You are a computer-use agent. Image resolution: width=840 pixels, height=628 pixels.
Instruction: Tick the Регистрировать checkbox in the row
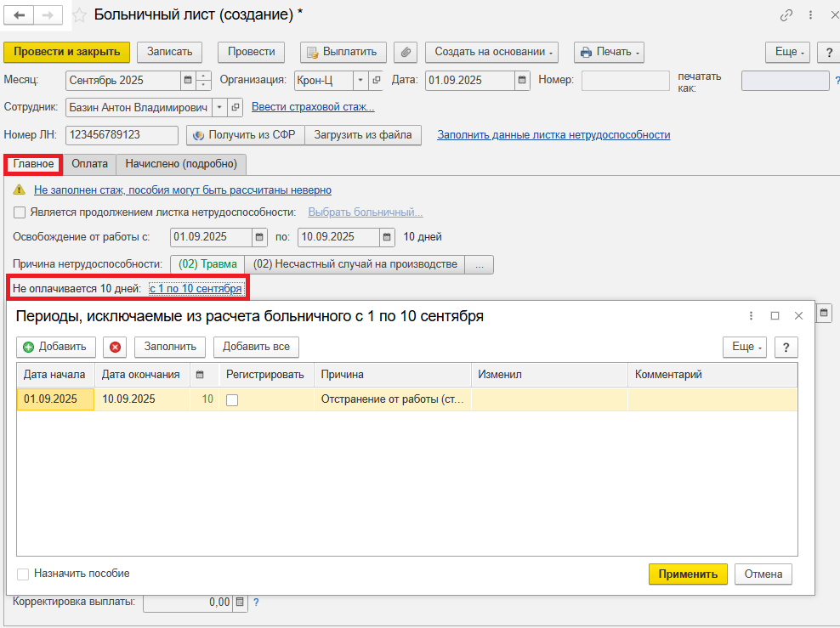coord(232,399)
